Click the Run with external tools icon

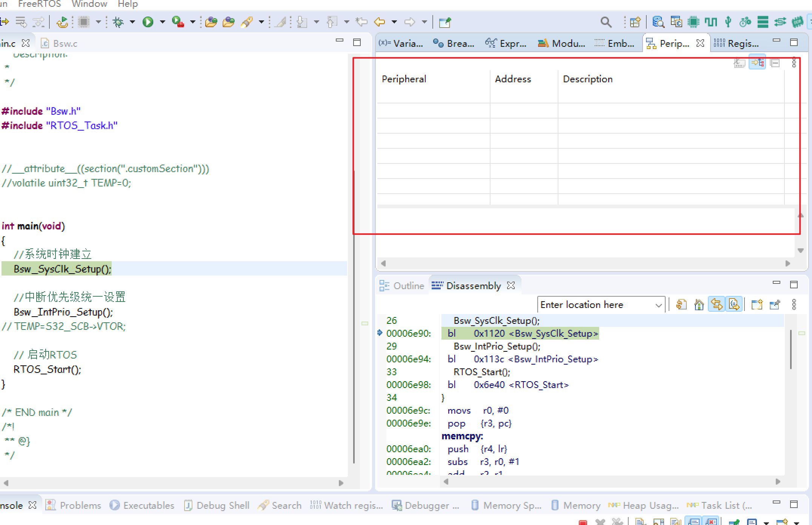click(x=178, y=22)
